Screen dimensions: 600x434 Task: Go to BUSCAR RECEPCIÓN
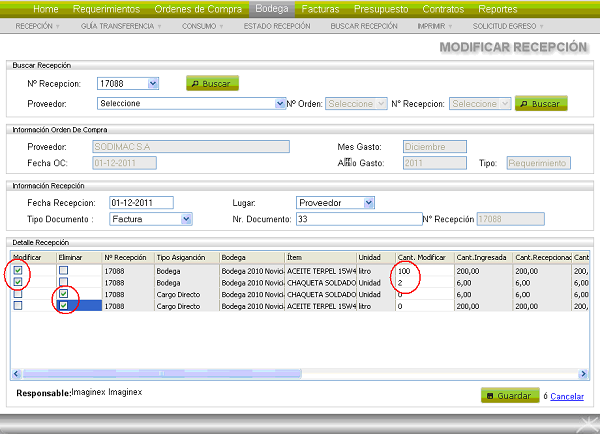[x=364, y=26]
